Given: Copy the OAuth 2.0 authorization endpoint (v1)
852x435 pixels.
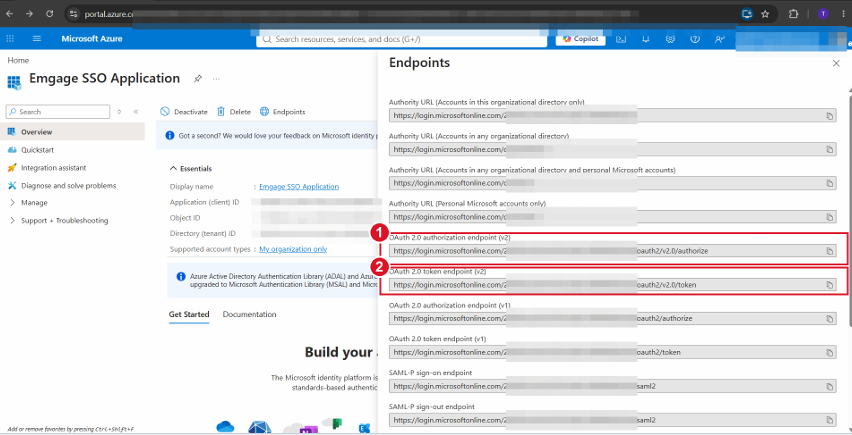Looking at the screenshot, I should [829, 319].
